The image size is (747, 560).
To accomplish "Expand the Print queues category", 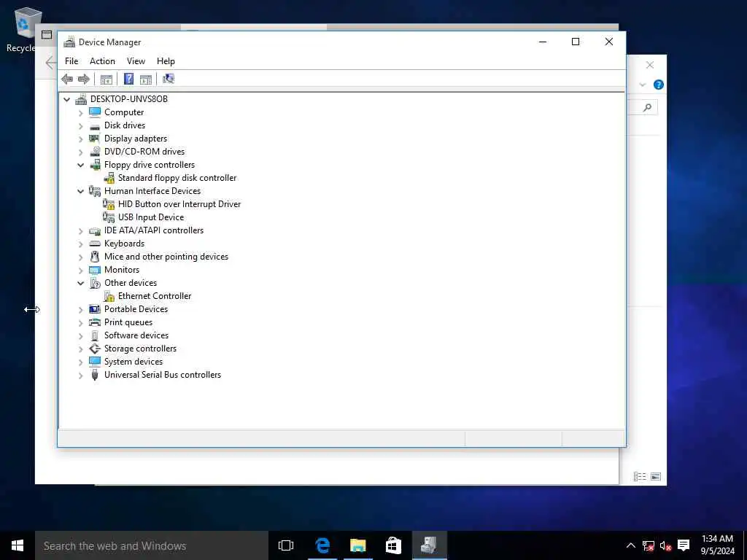I will (x=80, y=323).
